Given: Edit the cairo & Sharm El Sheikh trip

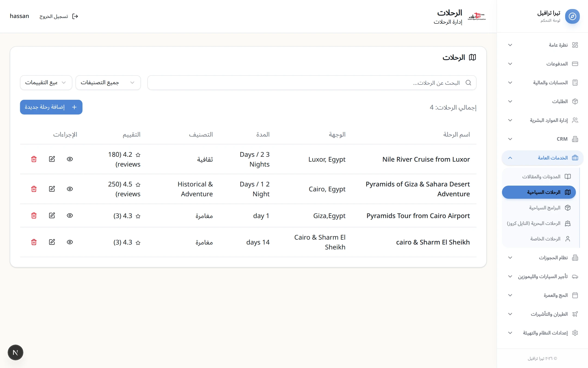Looking at the screenshot, I should click(52, 242).
